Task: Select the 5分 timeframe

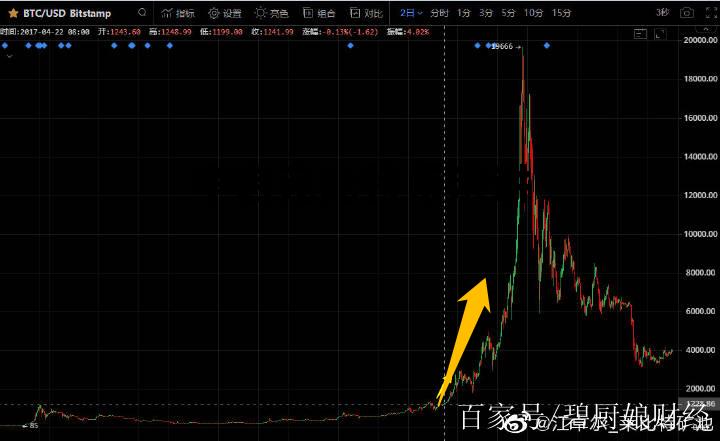Action: (x=508, y=13)
